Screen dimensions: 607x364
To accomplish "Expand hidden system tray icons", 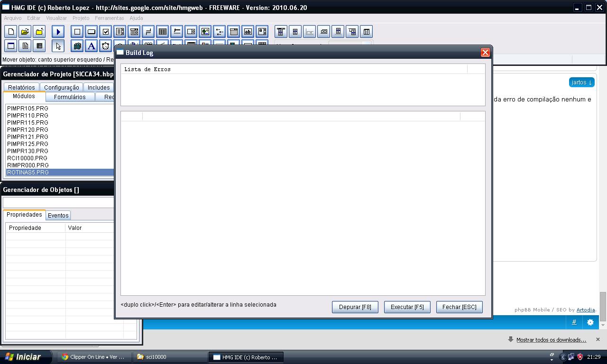I will click(x=563, y=357).
